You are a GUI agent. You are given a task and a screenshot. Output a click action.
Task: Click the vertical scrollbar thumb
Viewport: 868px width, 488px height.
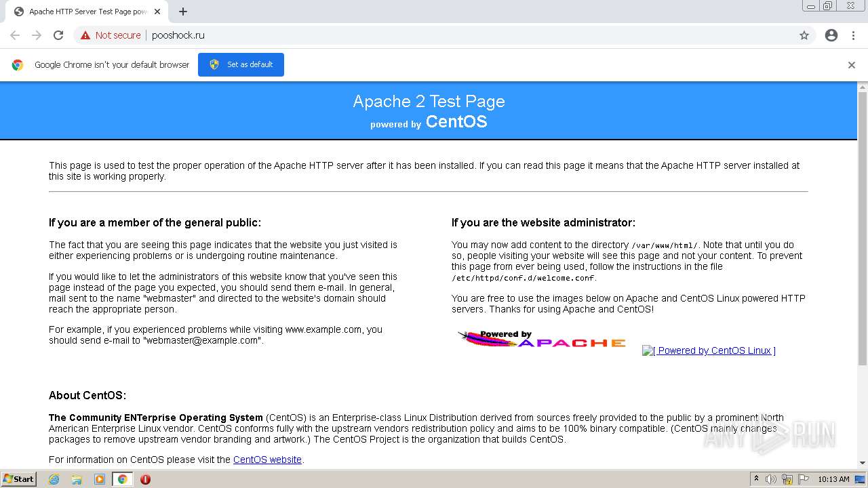tap(863, 229)
